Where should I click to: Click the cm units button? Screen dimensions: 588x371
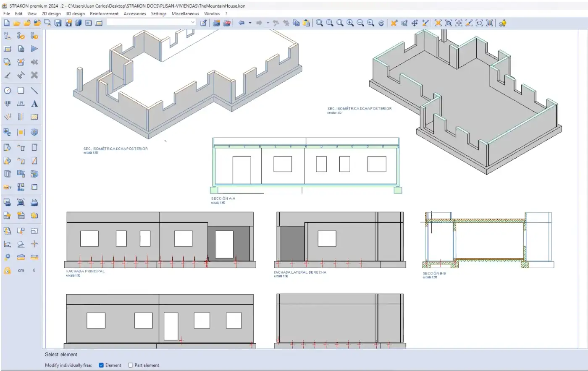pos(21,270)
